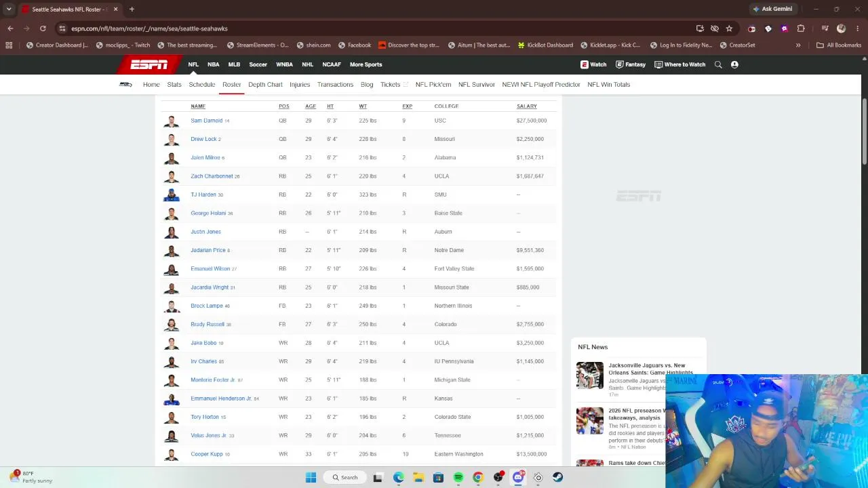Open the weather widget on the taskbar
This screenshot has width=868, height=488.
pyautogui.click(x=31, y=477)
